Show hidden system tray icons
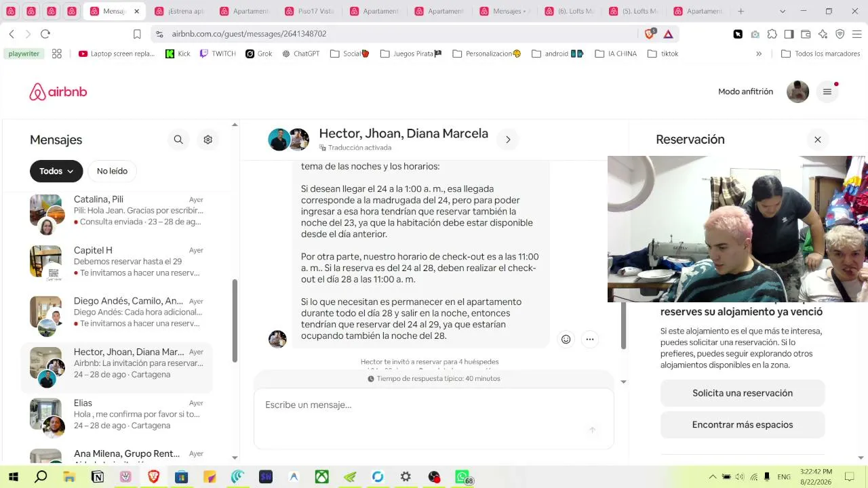868x488 pixels. tap(712, 477)
